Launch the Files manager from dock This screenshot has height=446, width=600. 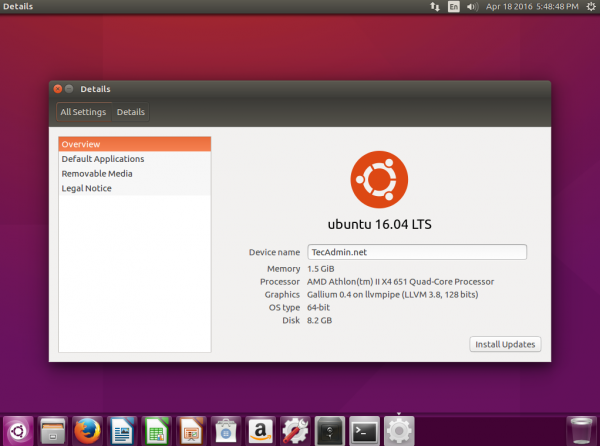pyautogui.click(x=52, y=430)
